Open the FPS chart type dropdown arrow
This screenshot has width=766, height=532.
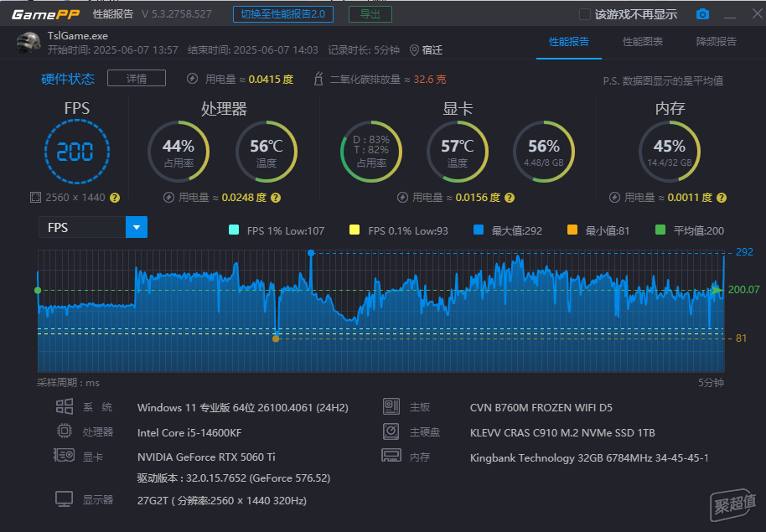137,227
